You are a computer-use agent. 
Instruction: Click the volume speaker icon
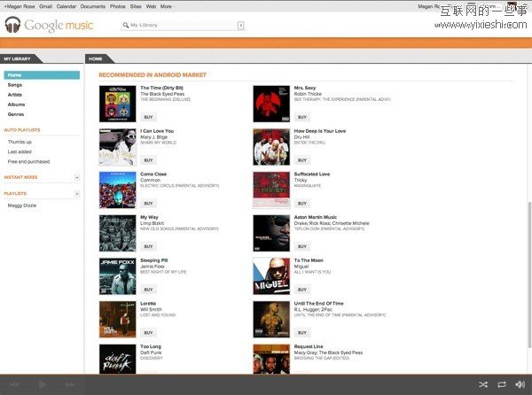[520, 384]
